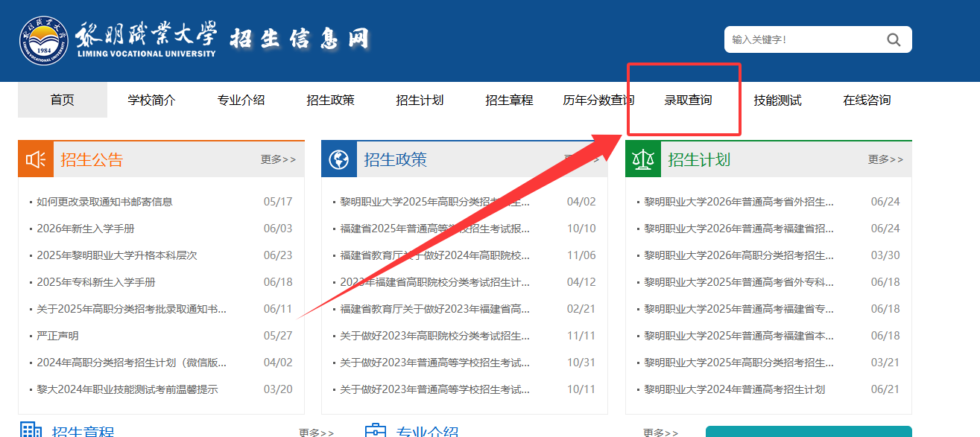Image resolution: width=980 pixels, height=437 pixels.
Task: Open 在线咨询 navigation item
Action: 867,100
